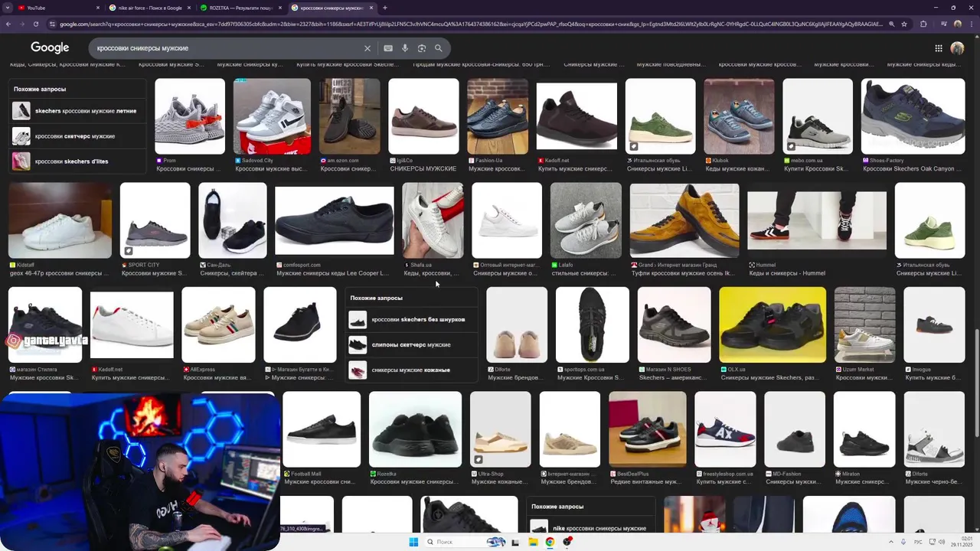Viewport: 980px width, 551px height.
Task: Click the taskbar clock showing 29.11.2025
Action: coord(962,542)
